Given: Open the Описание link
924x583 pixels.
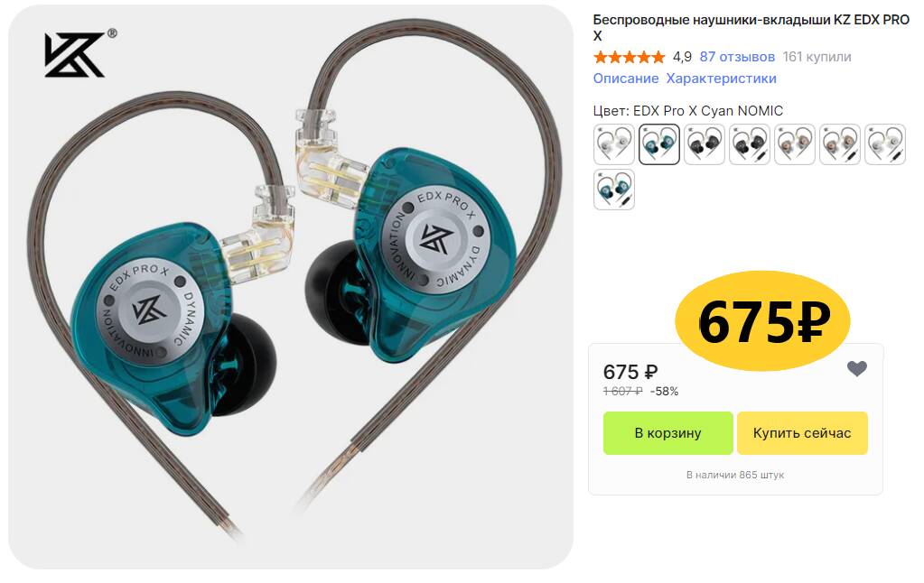Looking at the screenshot, I should pos(626,79).
